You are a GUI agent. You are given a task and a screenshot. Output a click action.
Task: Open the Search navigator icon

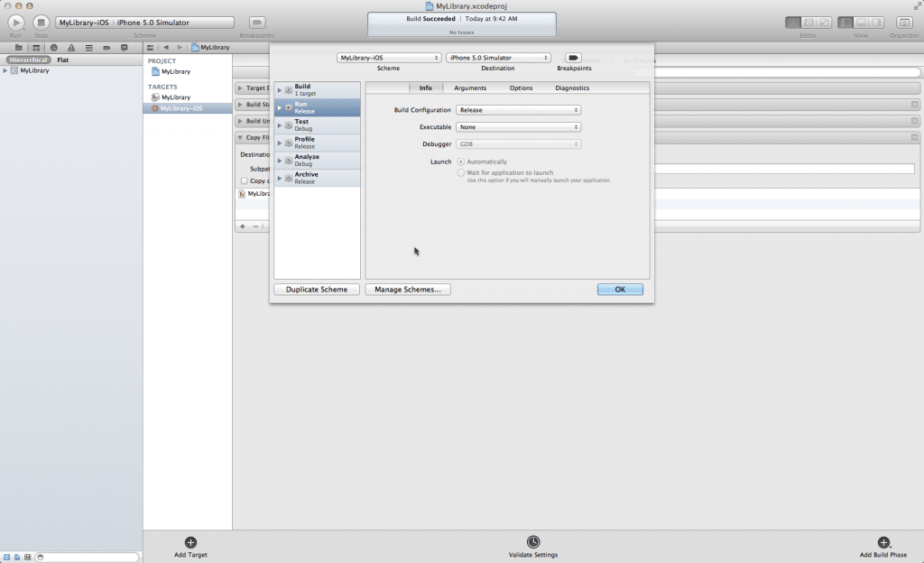pyautogui.click(x=53, y=48)
